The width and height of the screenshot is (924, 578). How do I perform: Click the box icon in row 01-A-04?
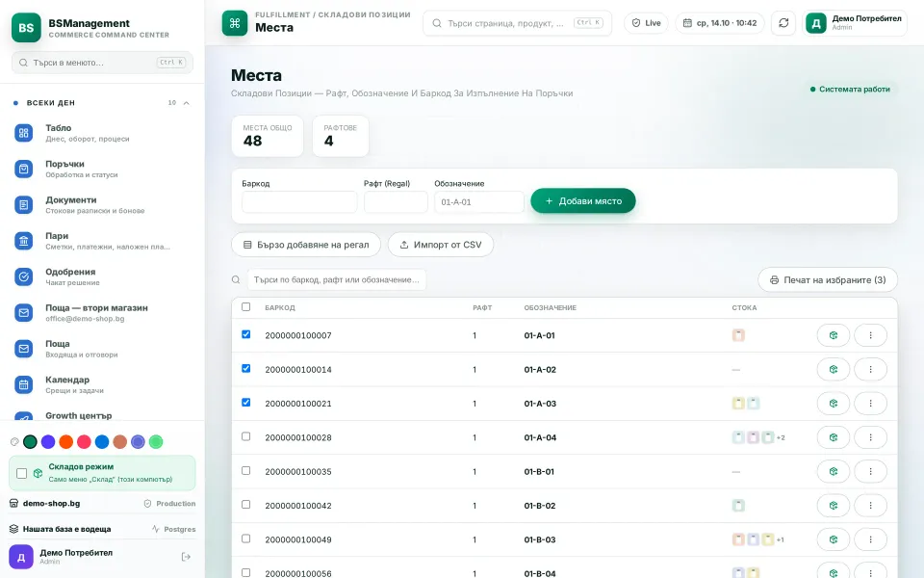pyautogui.click(x=833, y=437)
